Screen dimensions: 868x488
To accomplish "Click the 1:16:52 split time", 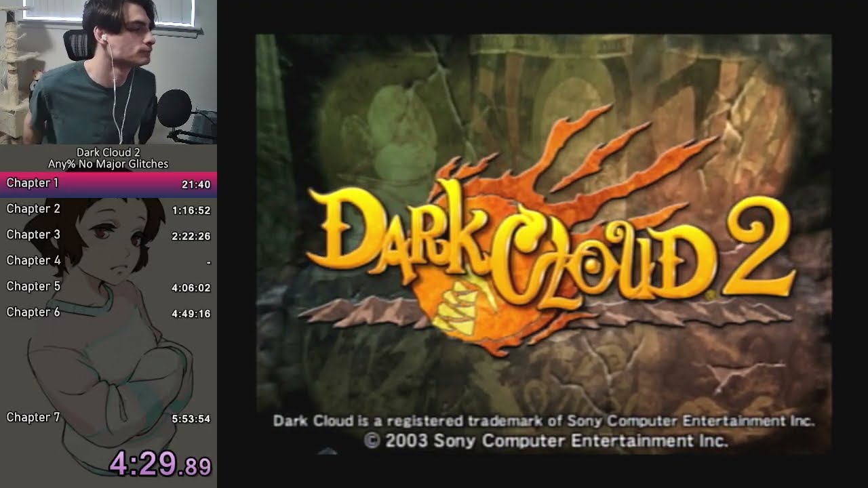I will [191, 211].
